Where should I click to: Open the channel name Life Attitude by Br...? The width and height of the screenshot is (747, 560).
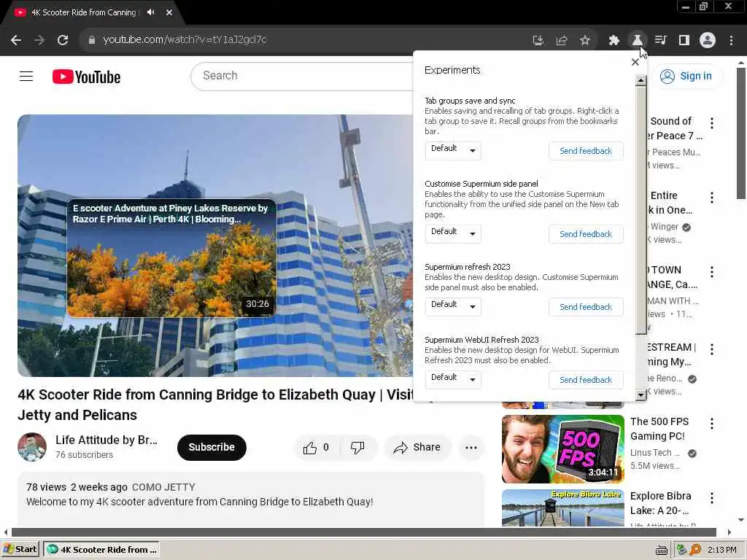pyautogui.click(x=107, y=440)
